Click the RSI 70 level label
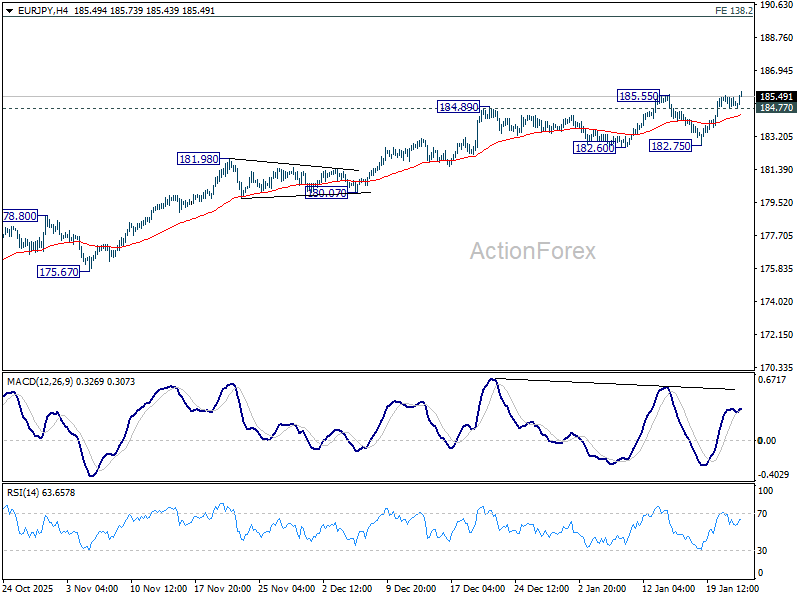 point(762,514)
